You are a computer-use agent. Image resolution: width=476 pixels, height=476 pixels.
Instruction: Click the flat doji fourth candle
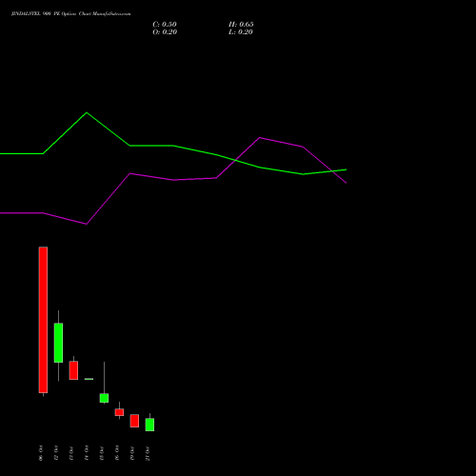[89, 379]
